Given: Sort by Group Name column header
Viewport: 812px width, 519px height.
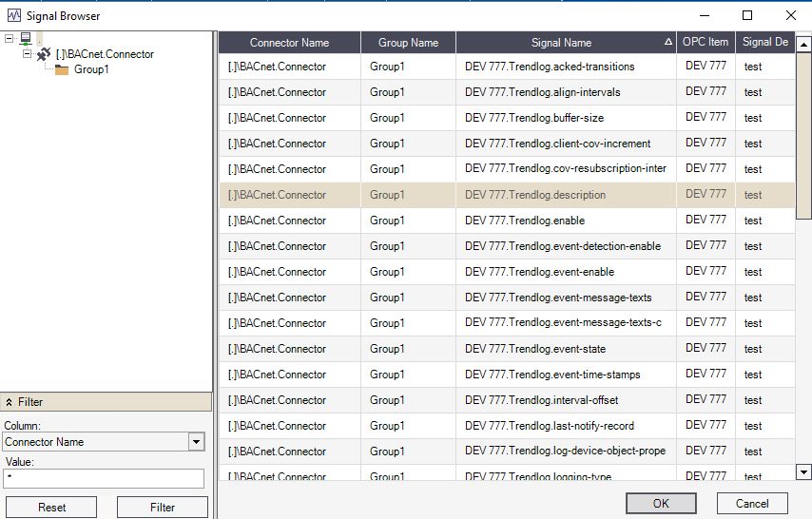Looking at the screenshot, I should click(408, 43).
